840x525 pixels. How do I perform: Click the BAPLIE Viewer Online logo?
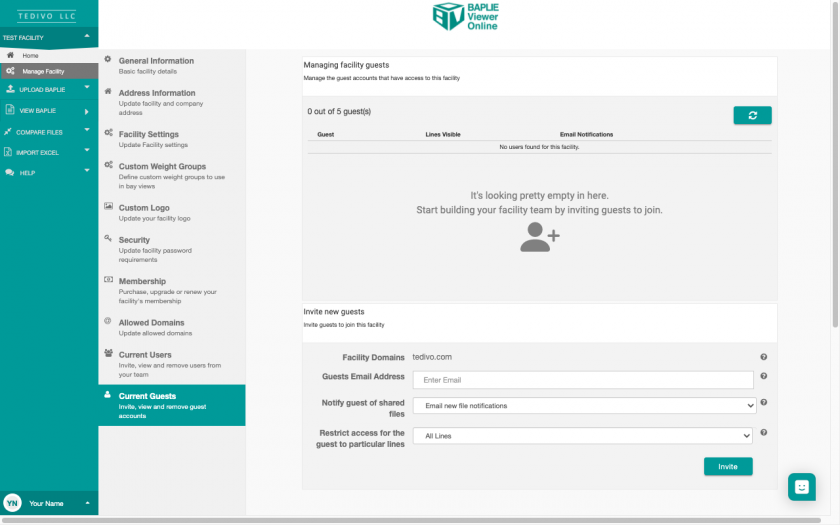click(466, 17)
